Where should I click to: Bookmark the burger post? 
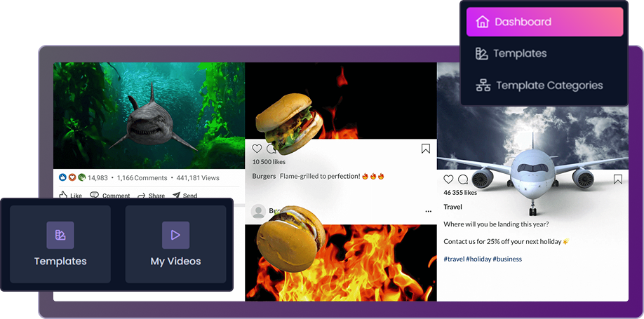[x=426, y=149]
